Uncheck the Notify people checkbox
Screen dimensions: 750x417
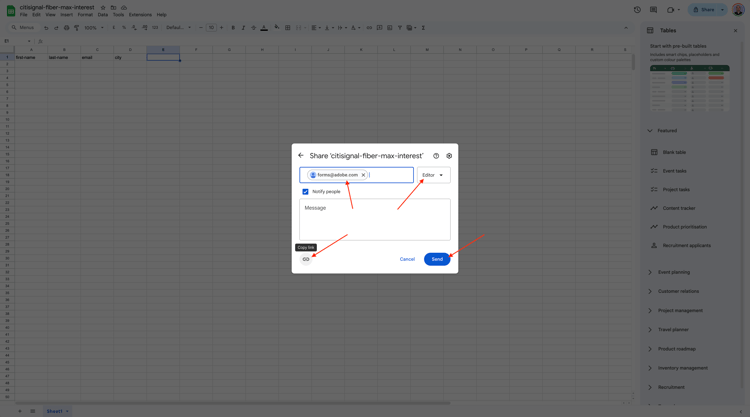click(305, 192)
